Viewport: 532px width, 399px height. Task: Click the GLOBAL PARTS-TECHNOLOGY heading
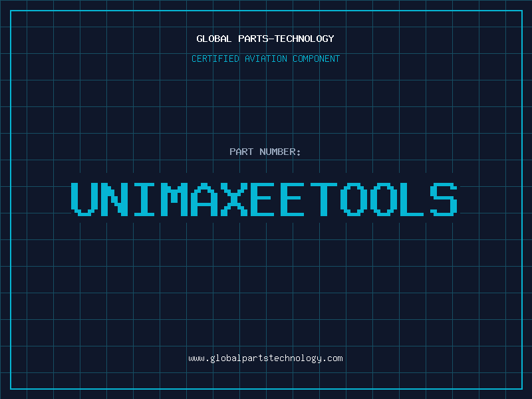point(265,39)
